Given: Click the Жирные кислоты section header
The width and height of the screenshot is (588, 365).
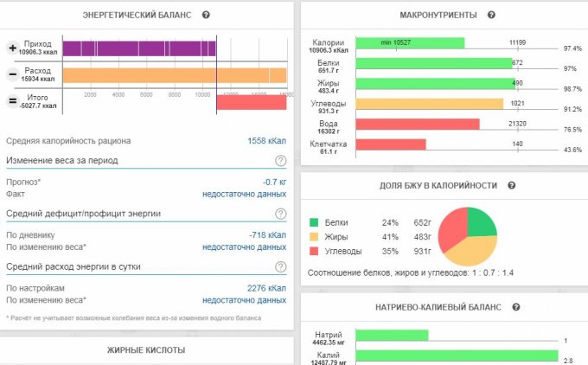Looking at the screenshot, I should click(x=146, y=350).
